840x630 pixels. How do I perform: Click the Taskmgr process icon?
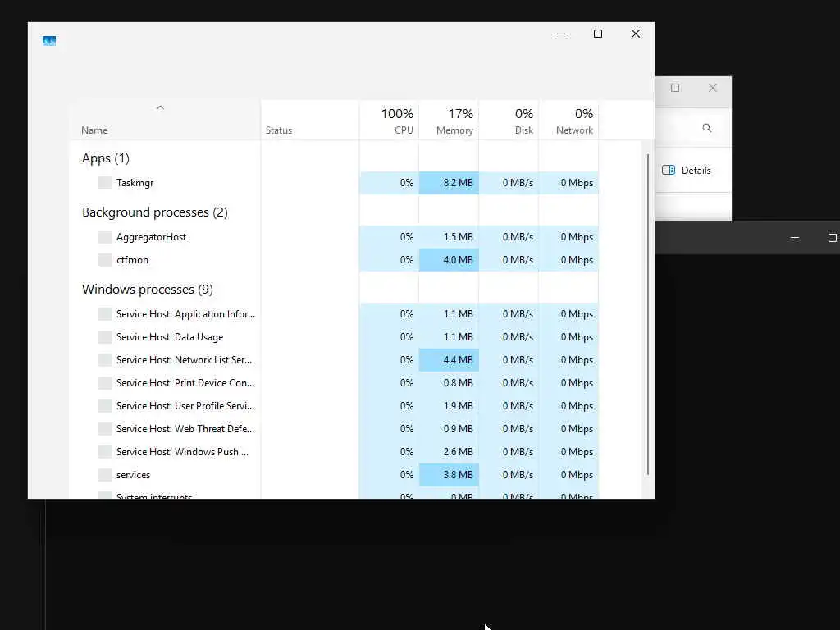(x=105, y=183)
